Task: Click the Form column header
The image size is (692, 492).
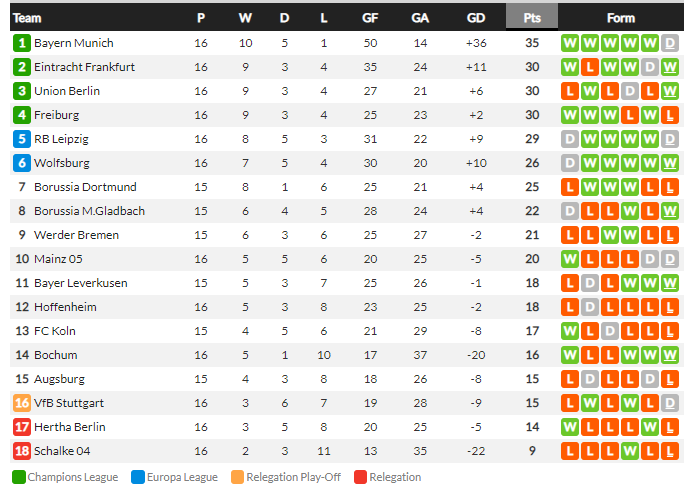Action: click(x=621, y=18)
